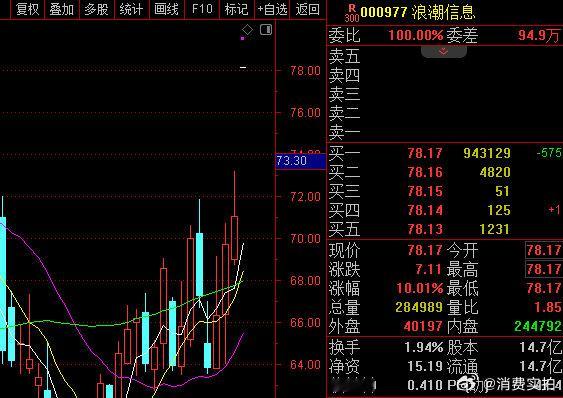Select the 叠加 overlay button

(x=62, y=9)
